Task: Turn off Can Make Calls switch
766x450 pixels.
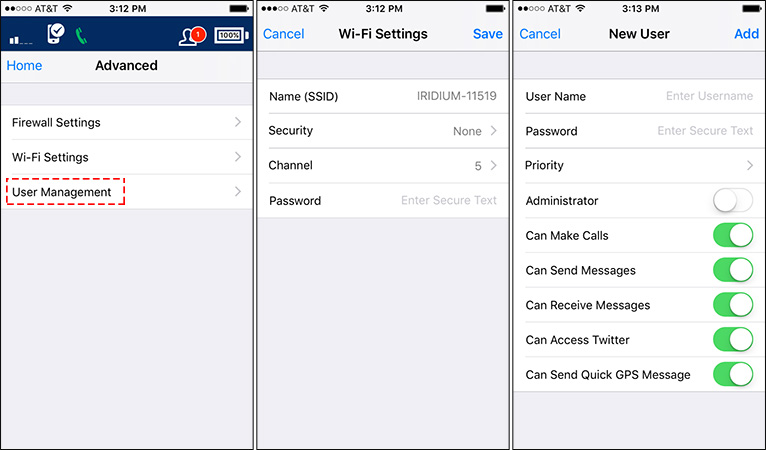Action: [x=733, y=235]
